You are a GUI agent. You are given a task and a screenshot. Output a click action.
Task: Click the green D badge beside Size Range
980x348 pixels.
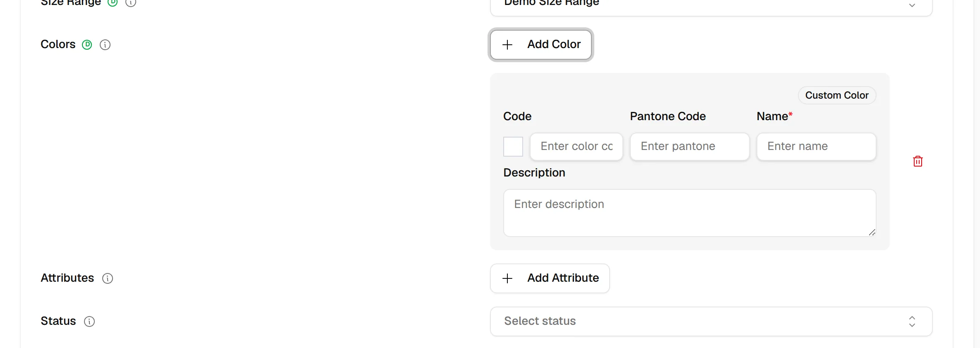(113, 2)
